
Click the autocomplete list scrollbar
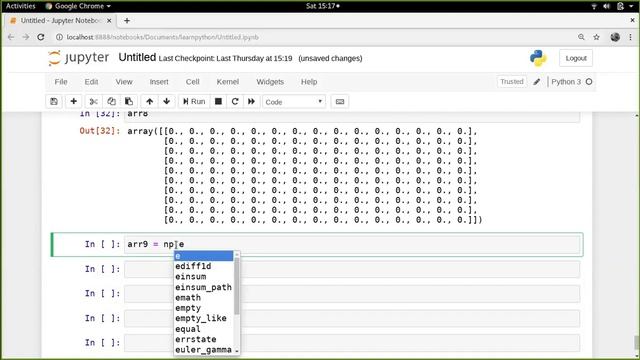coord(237,286)
